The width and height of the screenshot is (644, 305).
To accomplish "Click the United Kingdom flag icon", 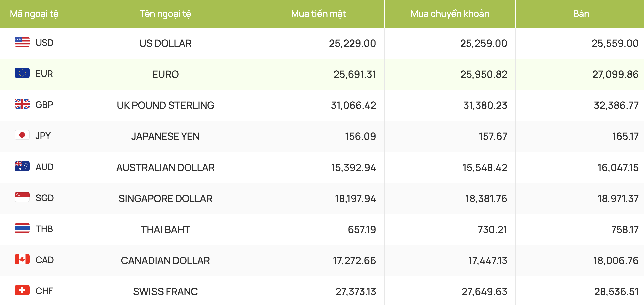I will coord(22,104).
